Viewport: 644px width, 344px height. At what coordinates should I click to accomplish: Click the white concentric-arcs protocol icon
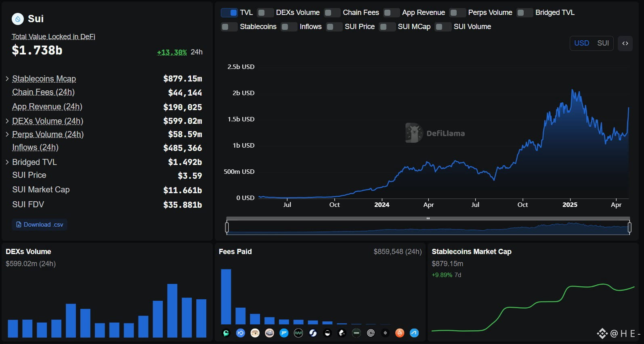(371, 333)
